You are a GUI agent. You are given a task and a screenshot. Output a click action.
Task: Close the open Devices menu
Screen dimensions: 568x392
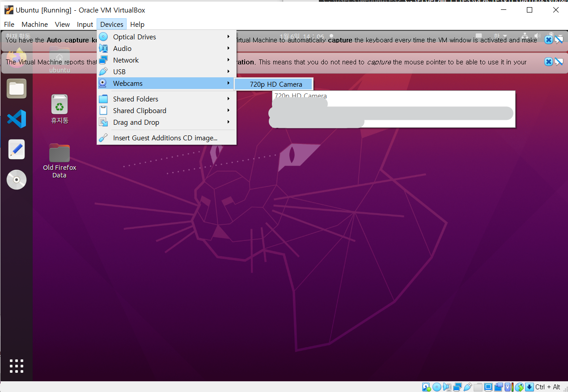(x=111, y=24)
